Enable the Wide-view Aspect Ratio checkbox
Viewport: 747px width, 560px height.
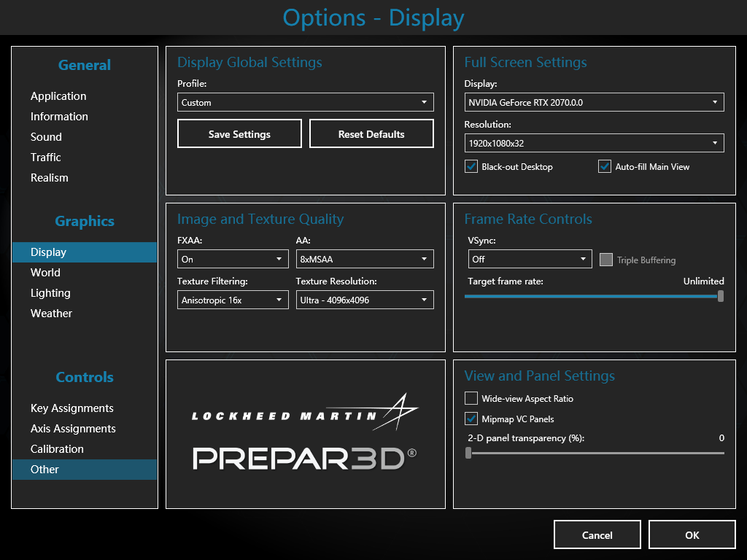tap(471, 399)
